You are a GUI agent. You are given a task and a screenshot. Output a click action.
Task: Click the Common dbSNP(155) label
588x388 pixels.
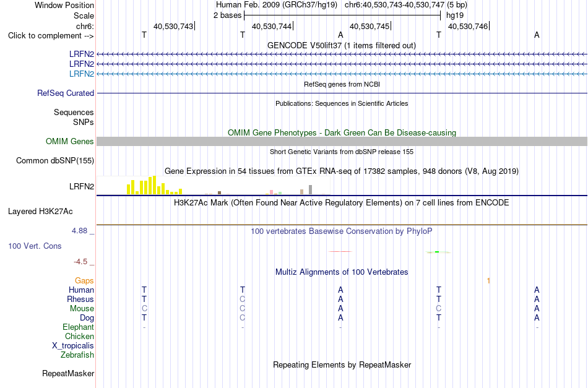(x=54, y=160)
